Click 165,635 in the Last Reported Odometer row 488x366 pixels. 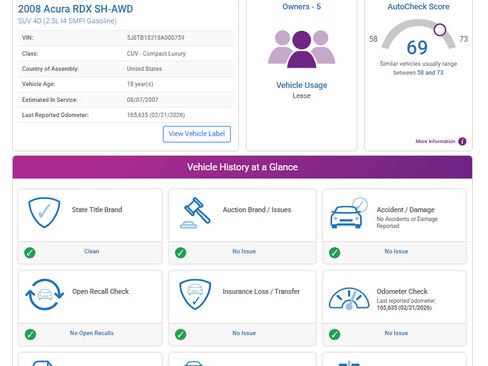point(137,115)
